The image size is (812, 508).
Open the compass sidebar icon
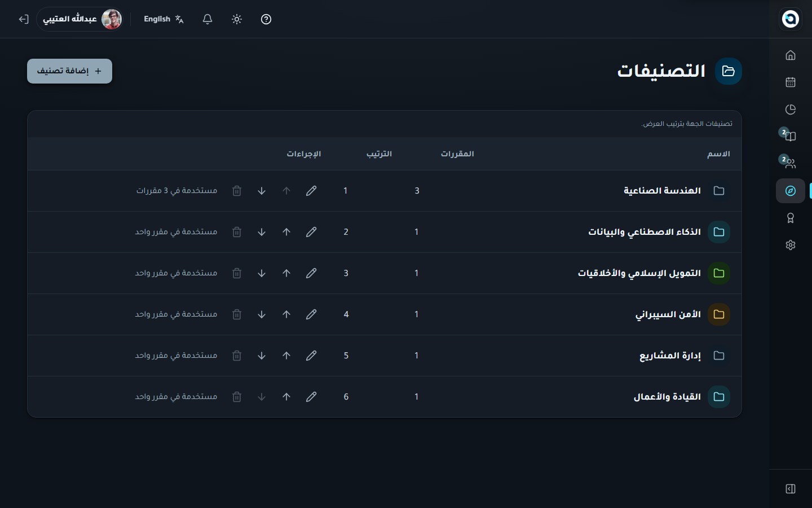pos(791,191)
